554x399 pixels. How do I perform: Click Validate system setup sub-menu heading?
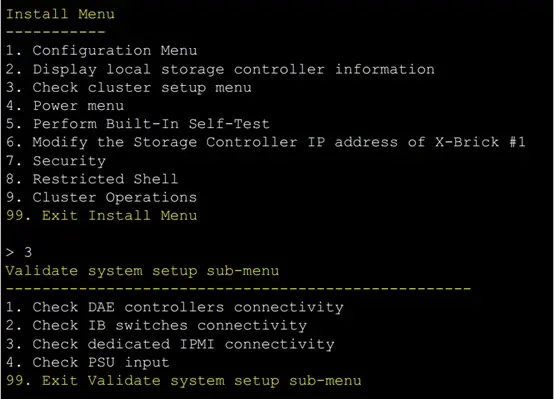pyautogui.click(x=142, y=271)
